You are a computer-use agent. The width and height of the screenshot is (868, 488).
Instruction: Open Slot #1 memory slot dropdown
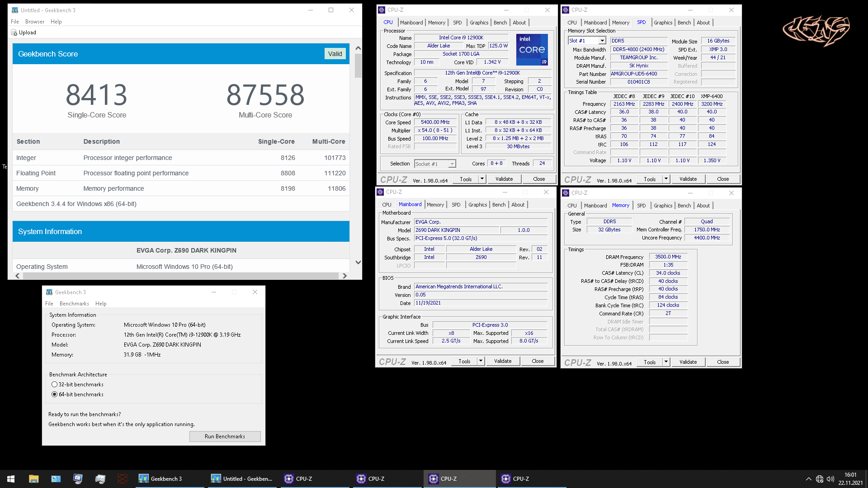point(602,41)
